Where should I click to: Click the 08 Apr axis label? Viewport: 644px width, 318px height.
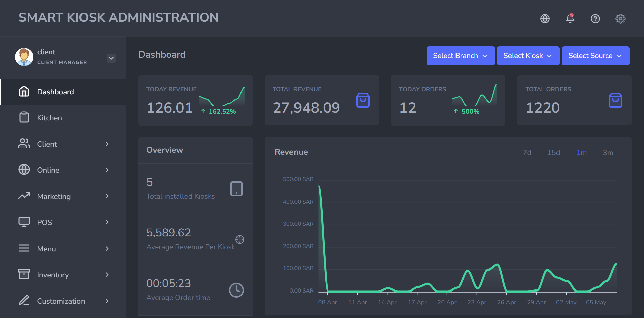click(x=327, y=302)
